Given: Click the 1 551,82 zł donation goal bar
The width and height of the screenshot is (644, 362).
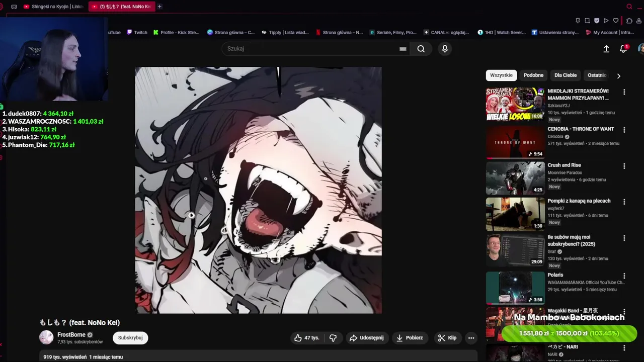Looking at the screenshot, I should pyautogui.click(x=569, y=333).
